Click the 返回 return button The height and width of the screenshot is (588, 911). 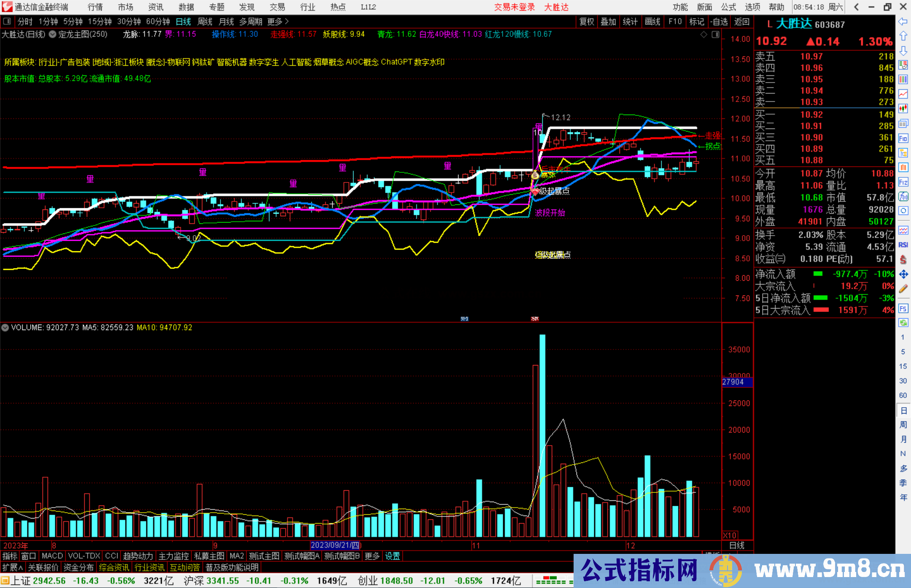coord(741,21)
